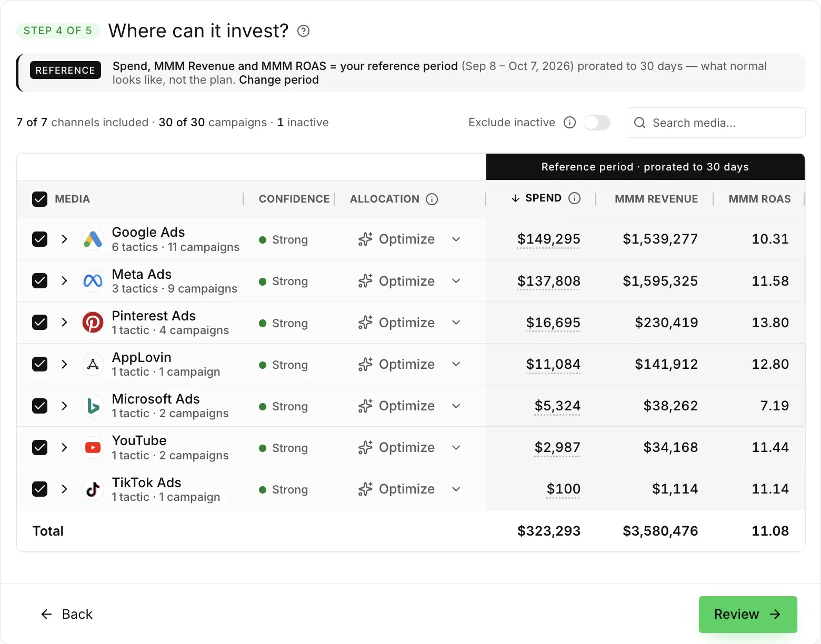Viewport: 821px width, 644px height.
Task: Click the Pinterest Ads logo icon
Action: pyautogui.click(x=93, y=323)
